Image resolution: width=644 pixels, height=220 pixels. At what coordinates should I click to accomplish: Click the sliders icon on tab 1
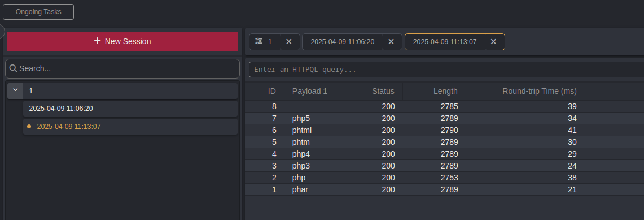click(259, 41)
